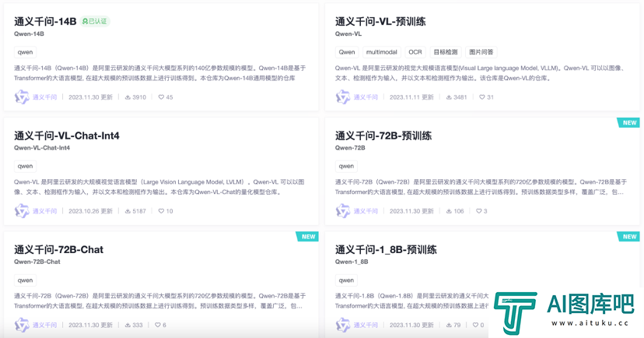Open 通义千问 author link on Qwen-1_8B card
The image size is (644, 338).
pyautogui.click(x=366, y=326)
